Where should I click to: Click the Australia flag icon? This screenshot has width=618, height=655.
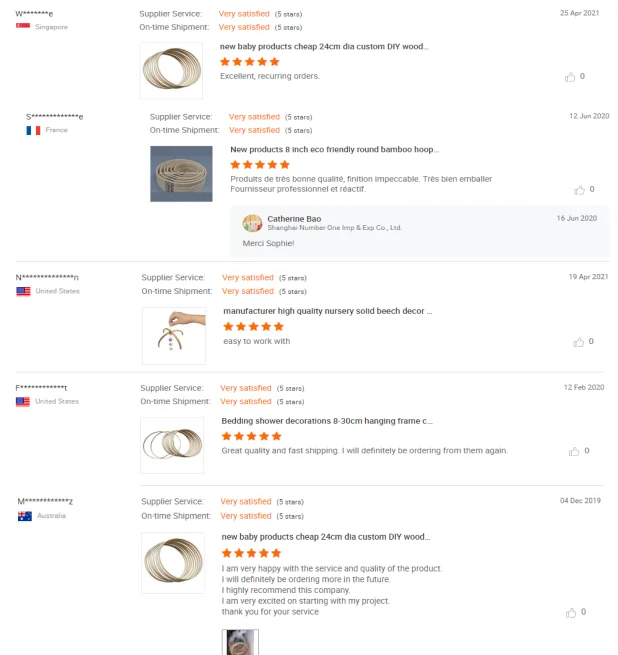[x=25, y=516]
